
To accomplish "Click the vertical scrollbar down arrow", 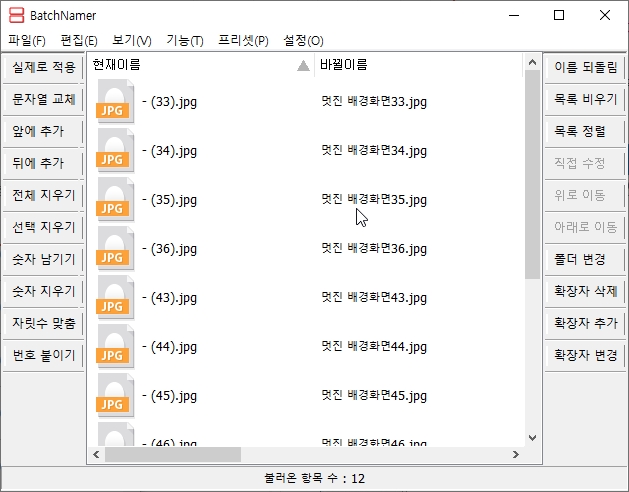I will point(532,438).
